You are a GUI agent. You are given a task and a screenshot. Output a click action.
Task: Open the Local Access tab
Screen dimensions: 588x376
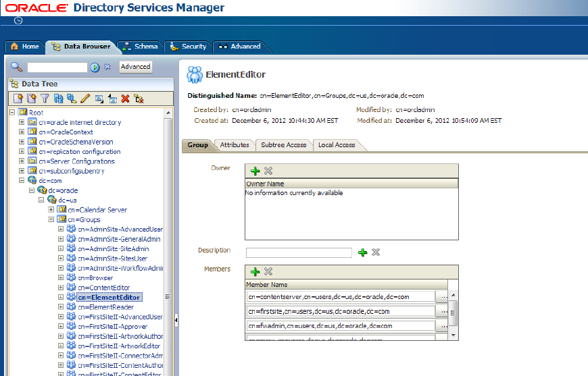pos(337,145)
